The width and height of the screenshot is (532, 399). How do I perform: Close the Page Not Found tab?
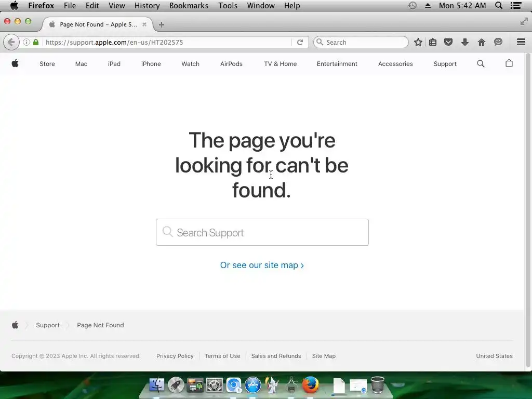[x=144, y=24]
